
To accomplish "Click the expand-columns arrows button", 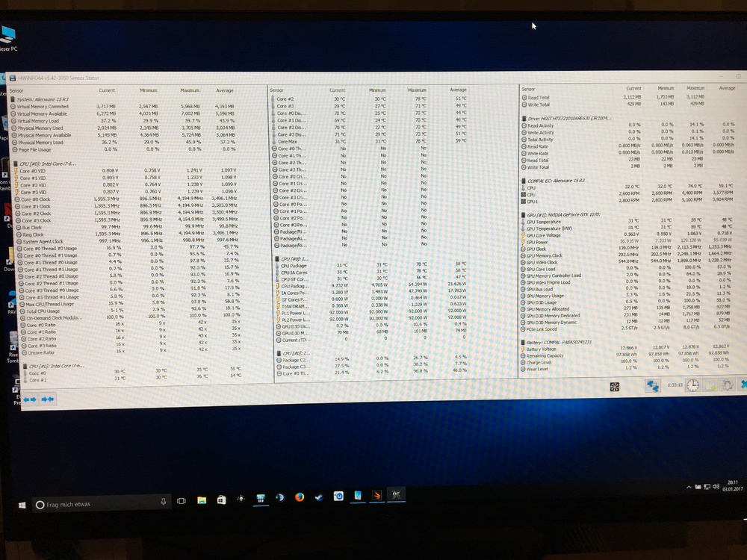I will (29, 399).
